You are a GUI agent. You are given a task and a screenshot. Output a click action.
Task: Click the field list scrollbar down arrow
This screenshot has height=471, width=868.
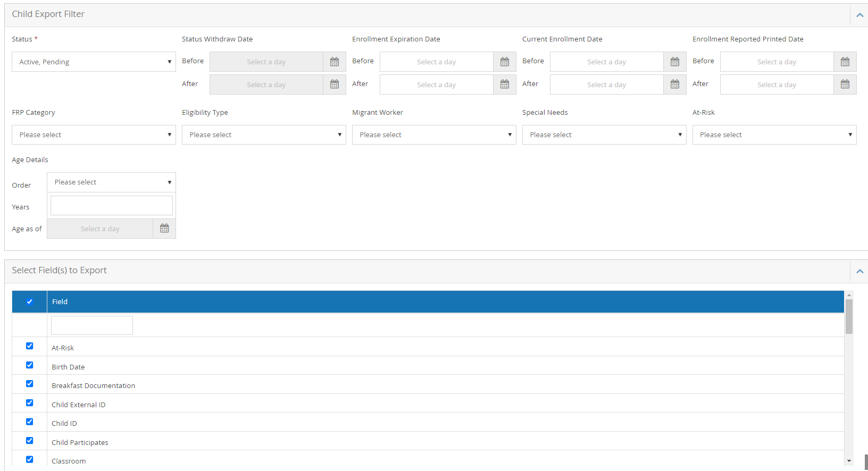849,461
